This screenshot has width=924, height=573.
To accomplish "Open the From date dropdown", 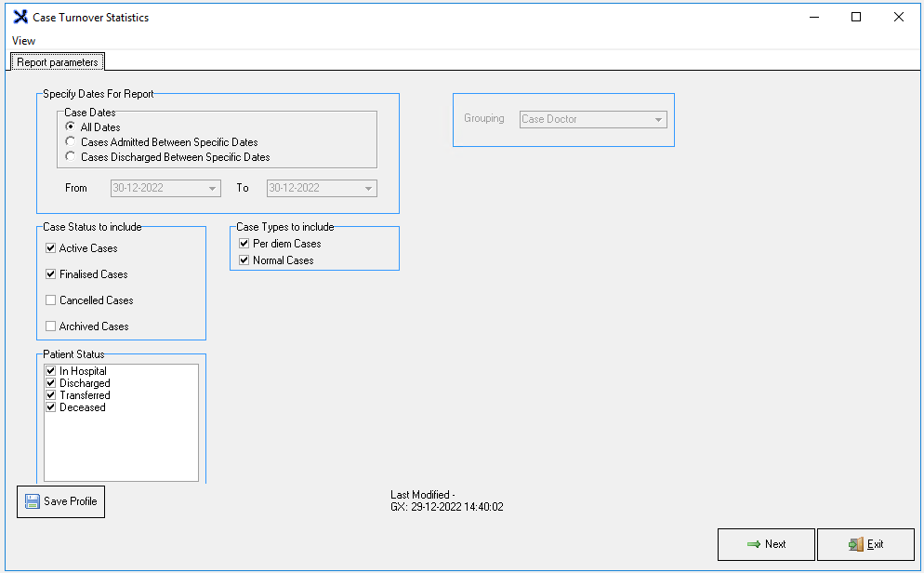I will pos(213,188).
